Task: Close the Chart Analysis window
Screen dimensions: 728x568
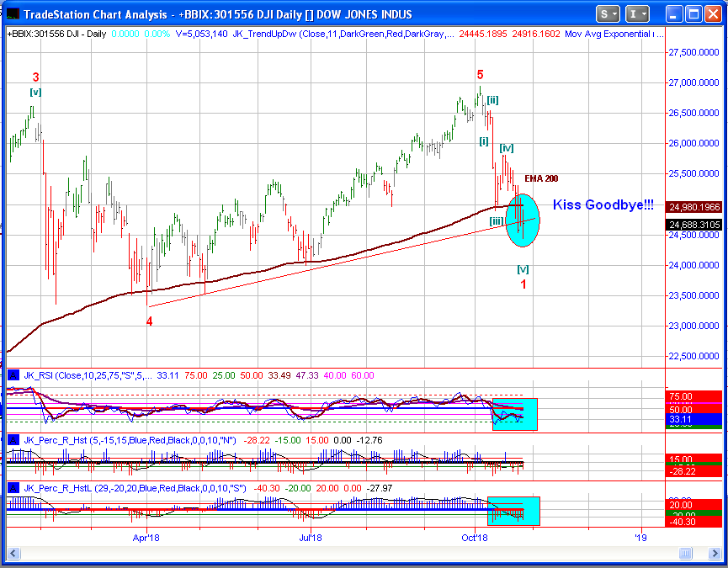Action: coord(713,14)
